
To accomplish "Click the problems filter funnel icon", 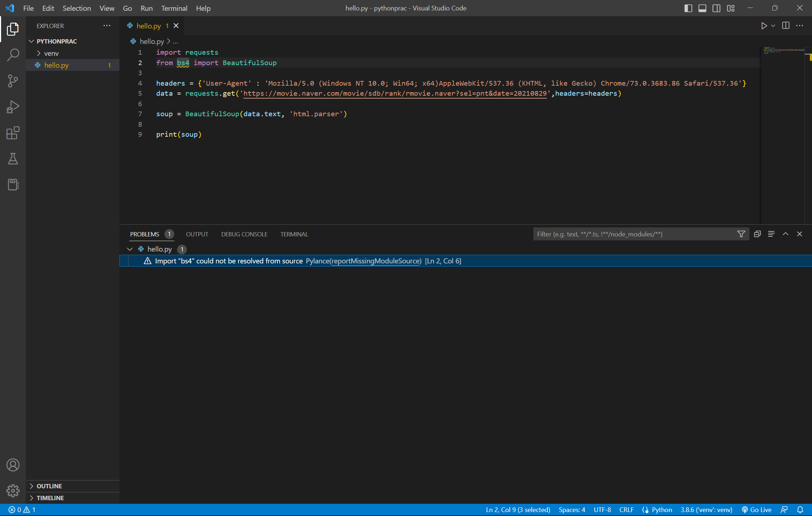I will coord(741,234).
